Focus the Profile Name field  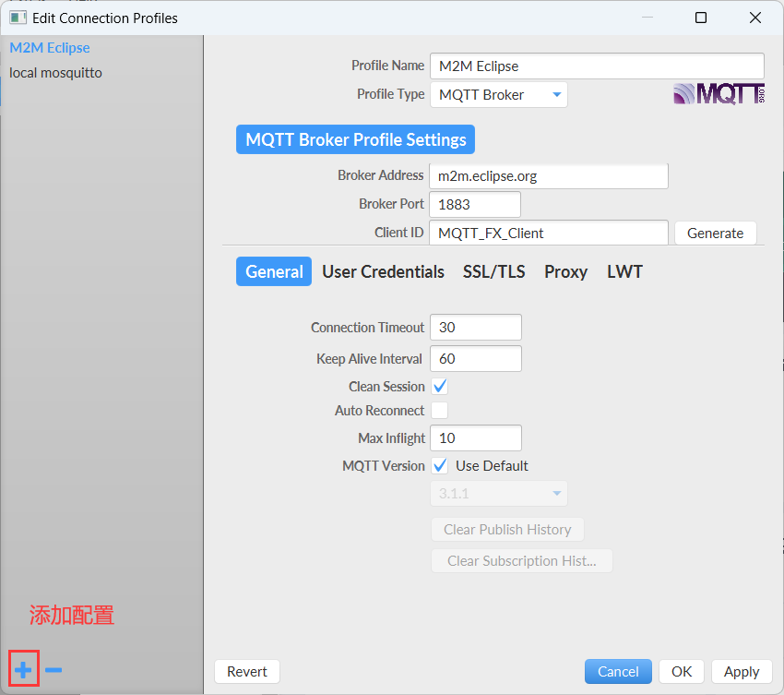tap(597, 66)
